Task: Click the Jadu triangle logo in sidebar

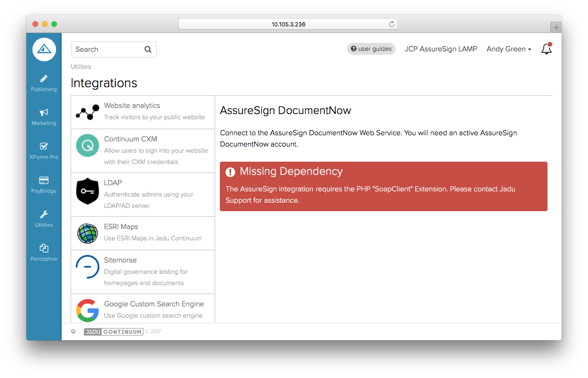Action: point(44,49)
